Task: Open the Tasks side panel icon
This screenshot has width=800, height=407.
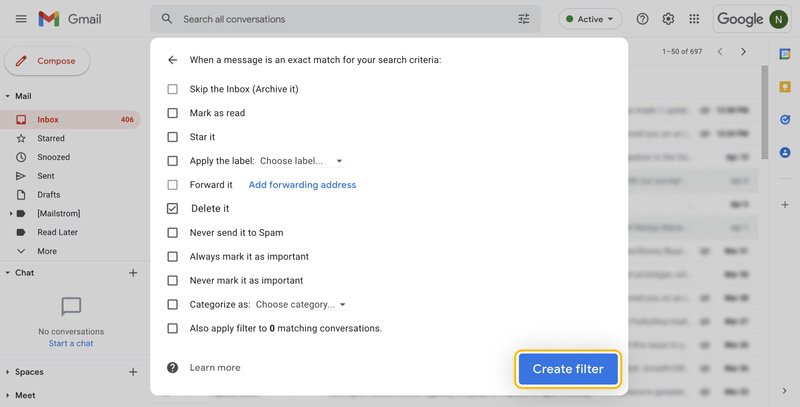Action: tap(785, 119)
